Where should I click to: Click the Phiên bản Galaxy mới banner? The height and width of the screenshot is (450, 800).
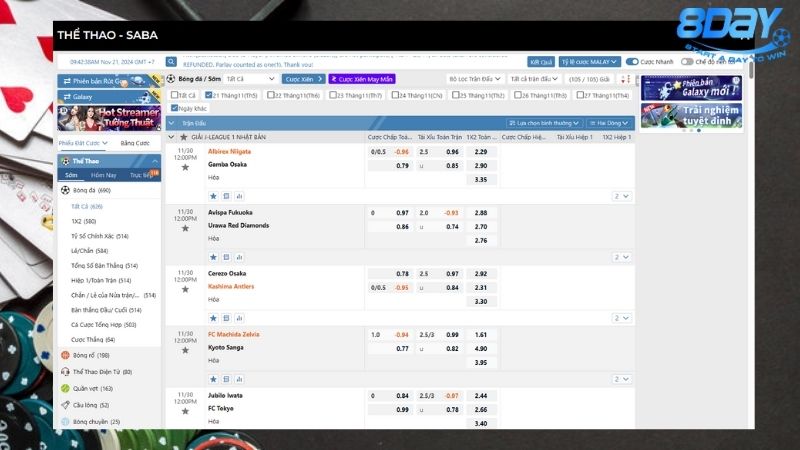[x=691, y=88]
